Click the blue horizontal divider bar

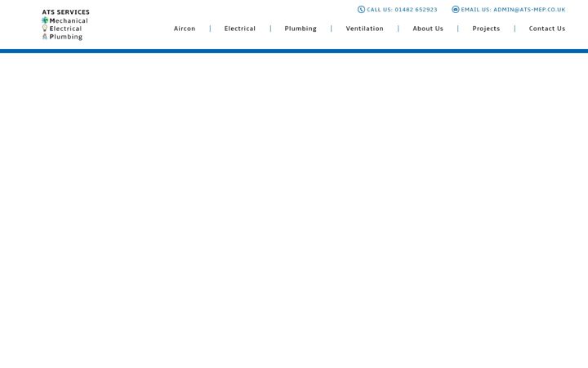tap(294, 51)
